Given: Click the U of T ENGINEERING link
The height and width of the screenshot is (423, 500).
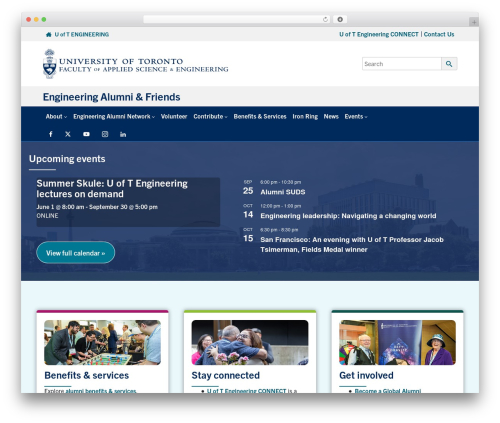Looking at the screenshot, I should pos(82,34).
